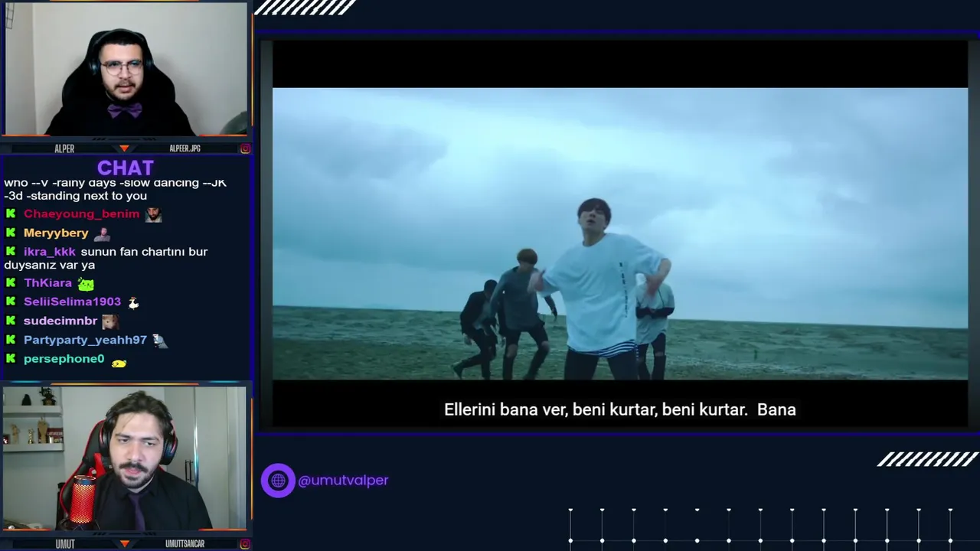The height and width of the screenshot is (551, 980).
Task: Click Alper's webcam feed
Action: point(126,70)
